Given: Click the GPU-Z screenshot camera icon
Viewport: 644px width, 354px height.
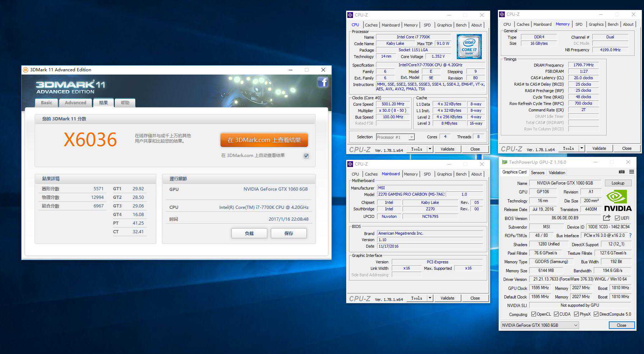Looking at the screenshot, I should [x=622, y=172].
